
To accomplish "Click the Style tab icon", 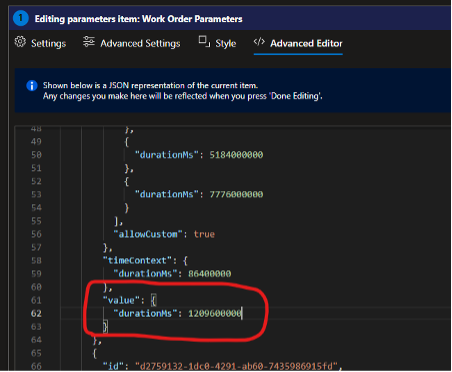I will (204, 42).
